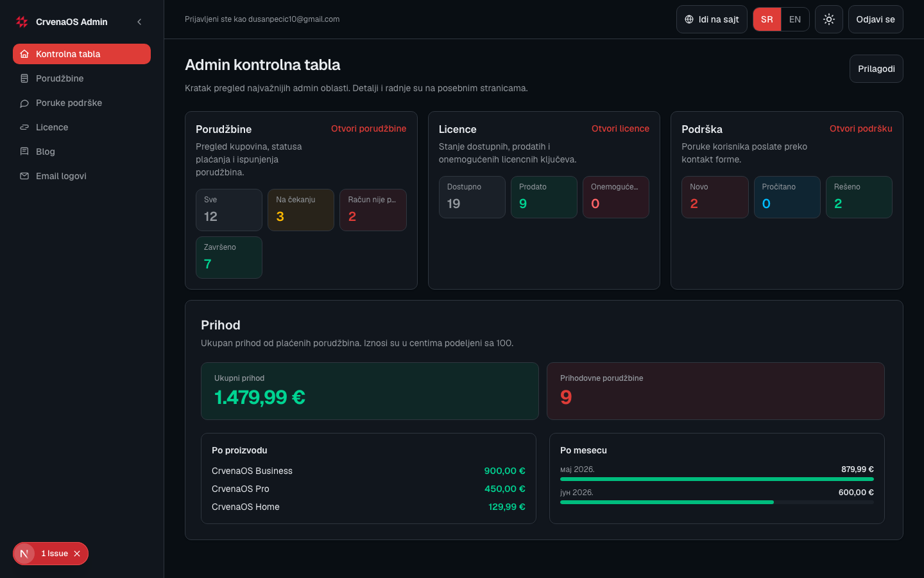Image resolution: width=924 pixels, height=578 pixels.
Task: Select the Završeno 7 tile
Action: click(x=229, y=258)
